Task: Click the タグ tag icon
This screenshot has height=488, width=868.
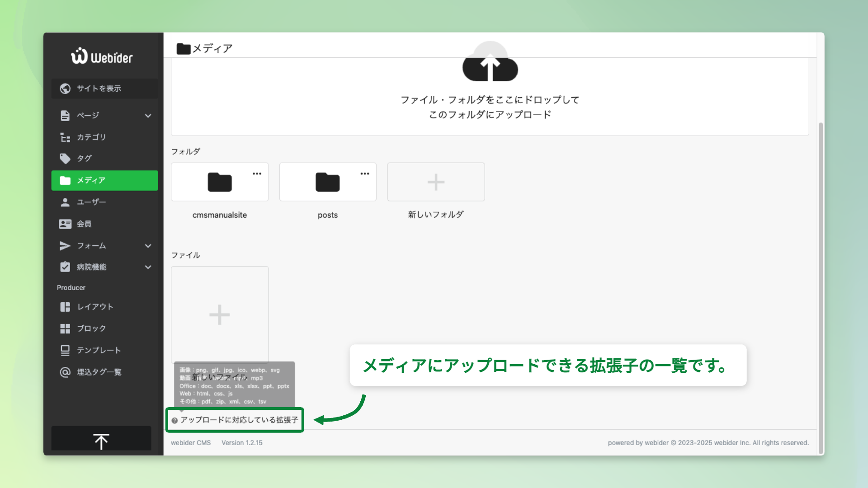Action: (x=65, y=159)
